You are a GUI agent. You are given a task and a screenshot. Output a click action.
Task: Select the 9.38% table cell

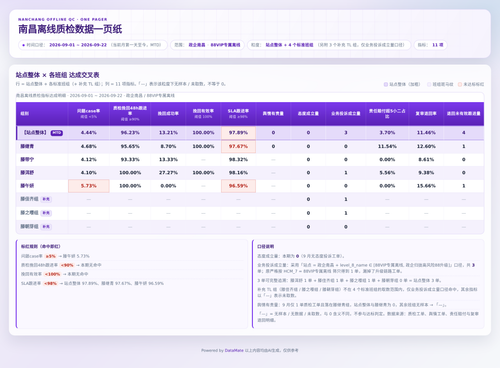[426, 173]
